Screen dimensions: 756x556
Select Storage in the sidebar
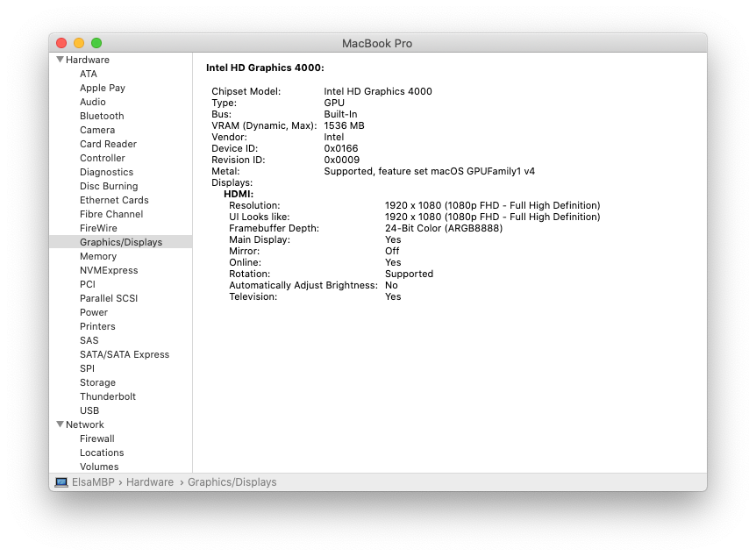pyautogui.click(x=97, y=381)
